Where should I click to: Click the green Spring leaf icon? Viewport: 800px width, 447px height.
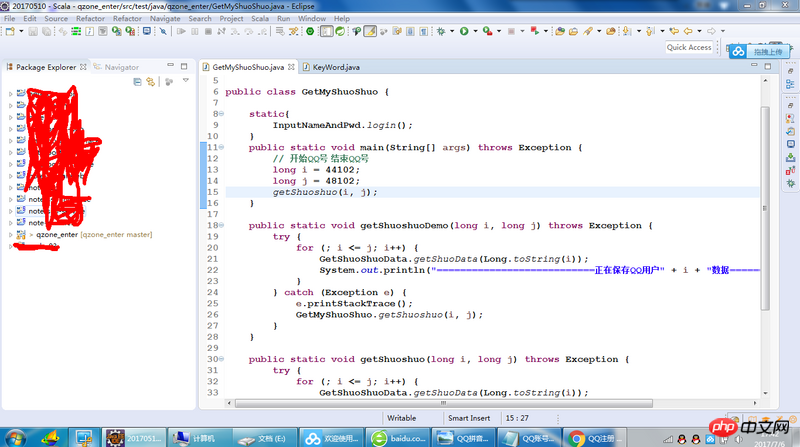point(340,31)
